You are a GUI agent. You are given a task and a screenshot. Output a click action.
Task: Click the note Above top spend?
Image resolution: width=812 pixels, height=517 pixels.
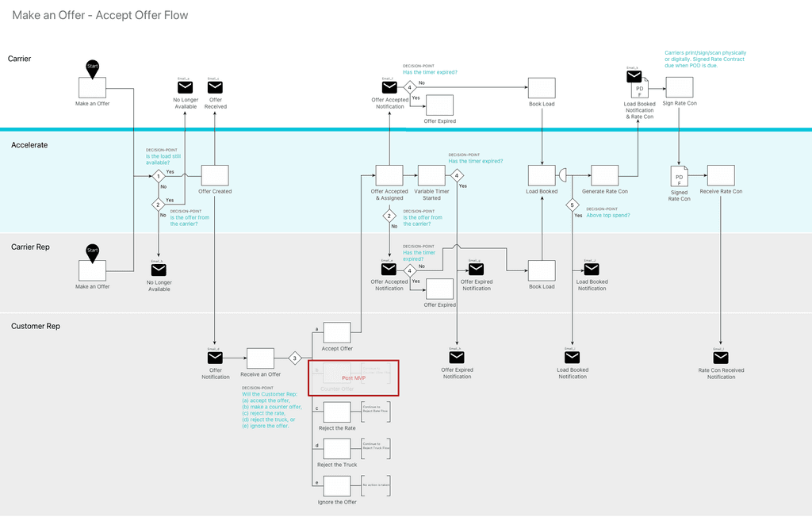(x=608, y=215)
